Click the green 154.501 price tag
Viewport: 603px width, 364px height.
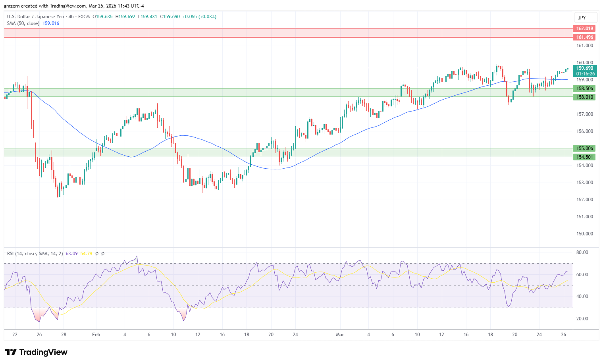585,157
